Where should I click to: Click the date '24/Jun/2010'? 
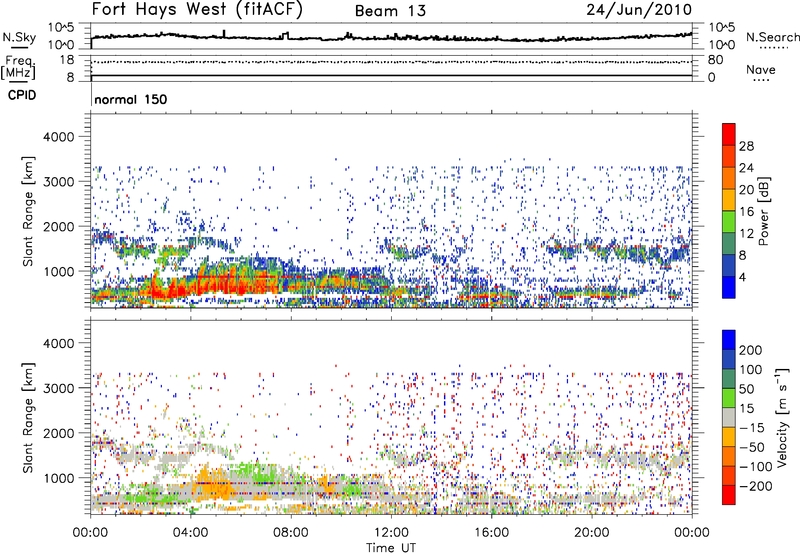(x=639, y=10)
